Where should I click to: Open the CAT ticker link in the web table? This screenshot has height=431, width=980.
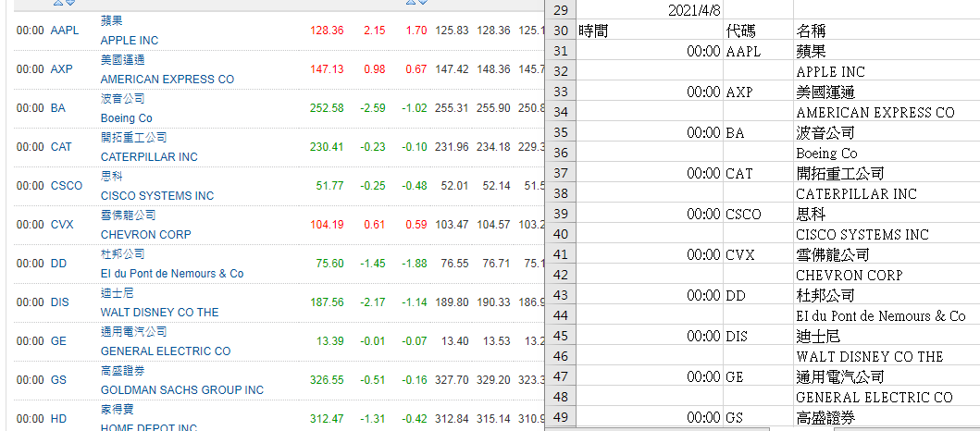[61, 147]
